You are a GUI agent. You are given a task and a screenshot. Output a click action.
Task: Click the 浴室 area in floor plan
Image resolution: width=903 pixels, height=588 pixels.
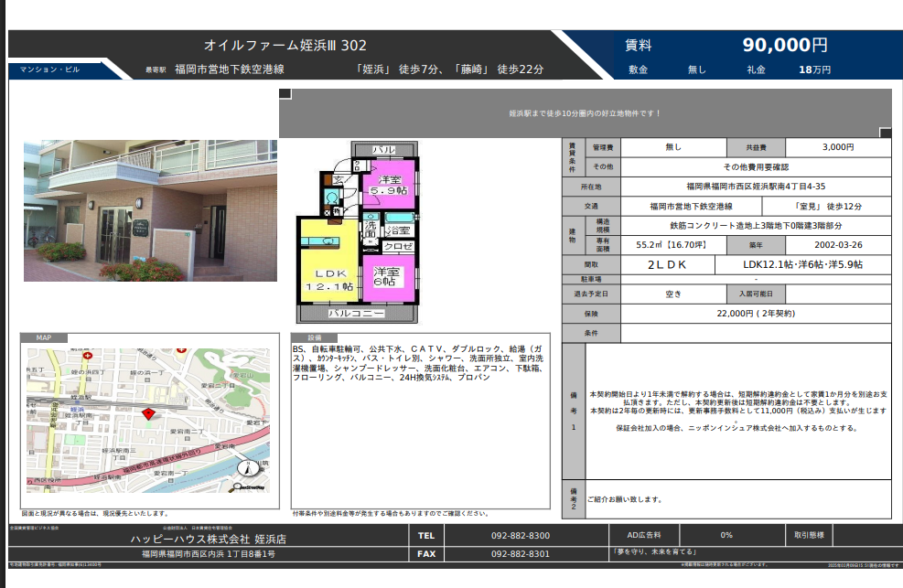coord(399,226)
